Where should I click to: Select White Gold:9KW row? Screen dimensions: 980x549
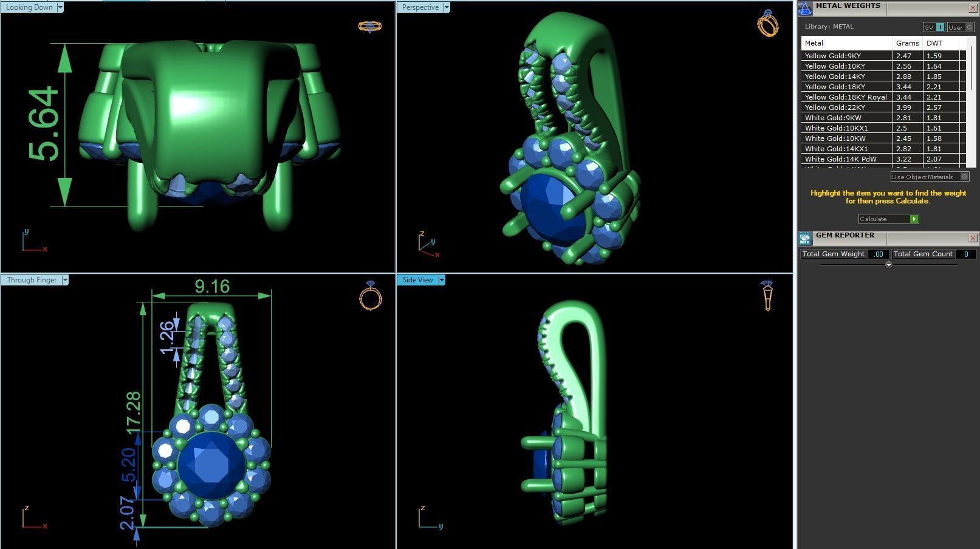[883, 118]
